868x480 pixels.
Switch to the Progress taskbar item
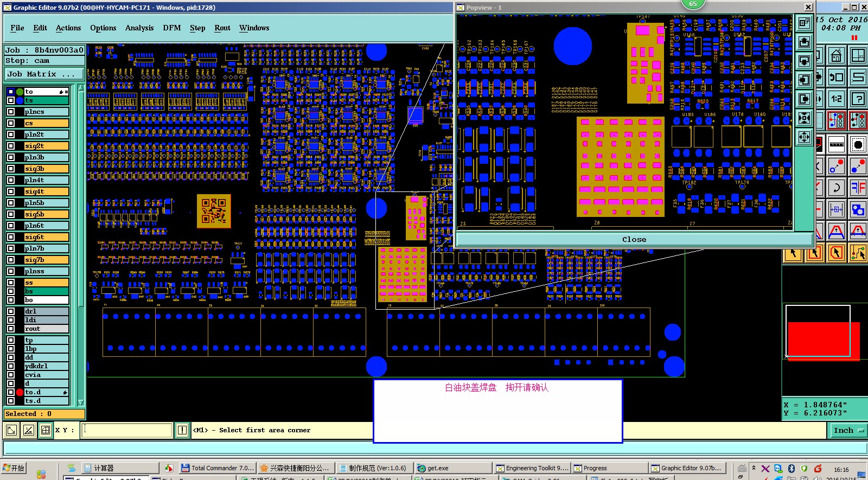610,468
